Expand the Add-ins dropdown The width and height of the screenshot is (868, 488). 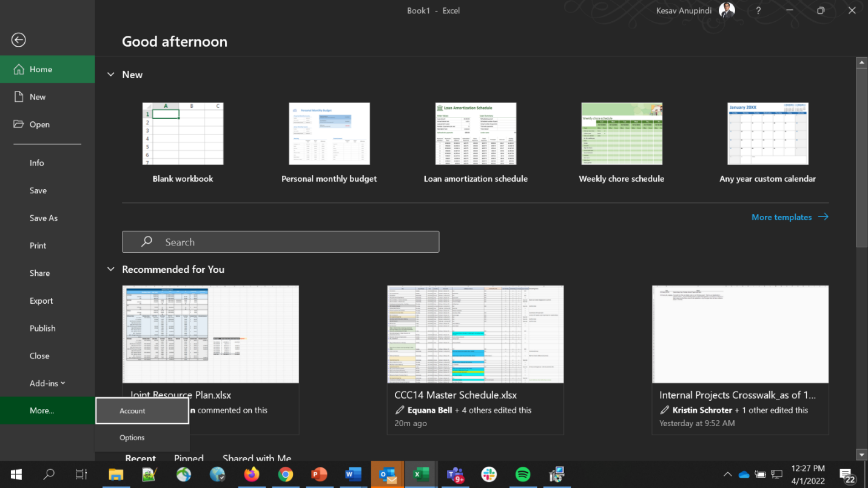click(47, 383)
